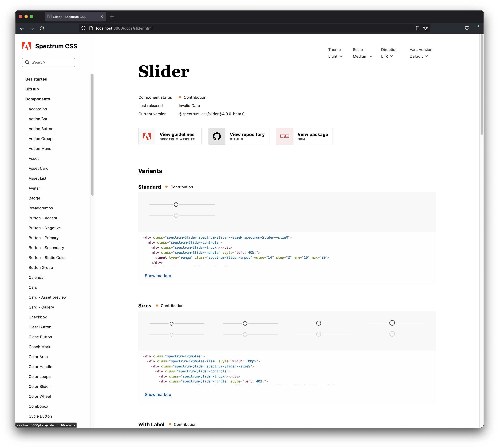Open the browser hamburger menu
The image size is (499, 448).
(477, 28)
